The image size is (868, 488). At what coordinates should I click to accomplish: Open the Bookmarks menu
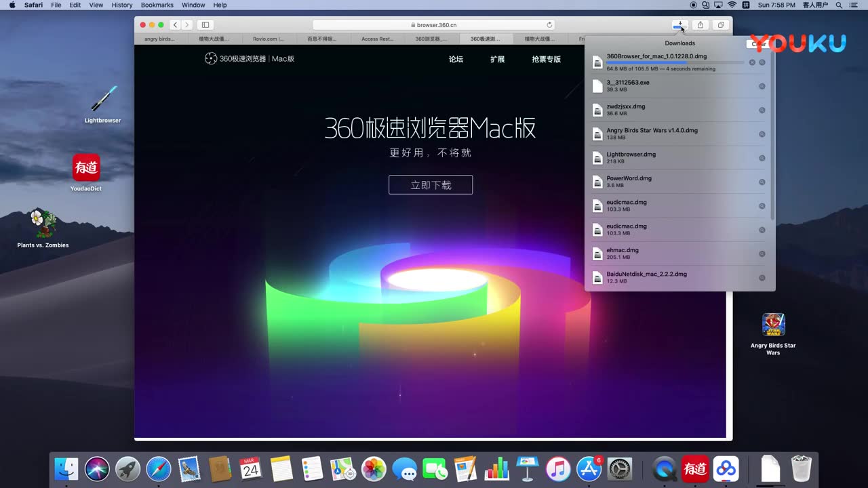click(x=157, y=5)
